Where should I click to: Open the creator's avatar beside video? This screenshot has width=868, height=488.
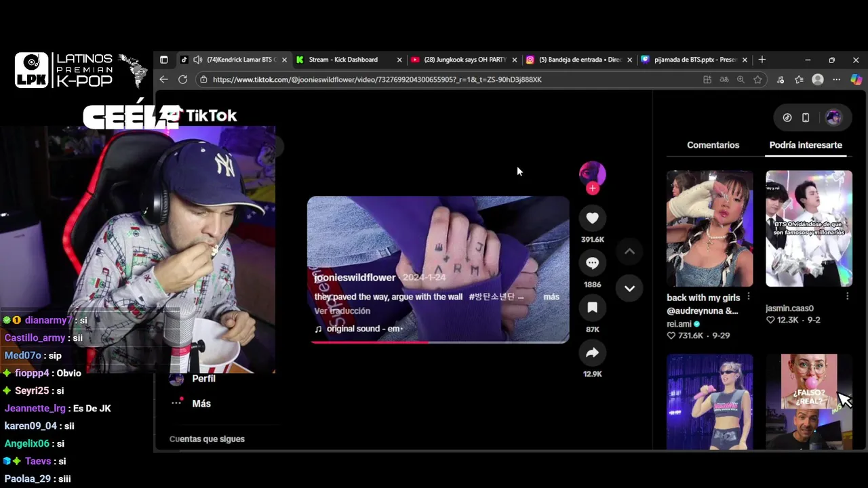(x=592, y=174)
